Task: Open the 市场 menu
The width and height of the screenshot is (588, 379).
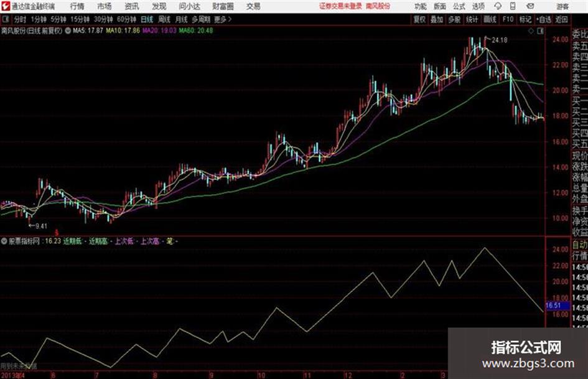Action: point(105,6)
